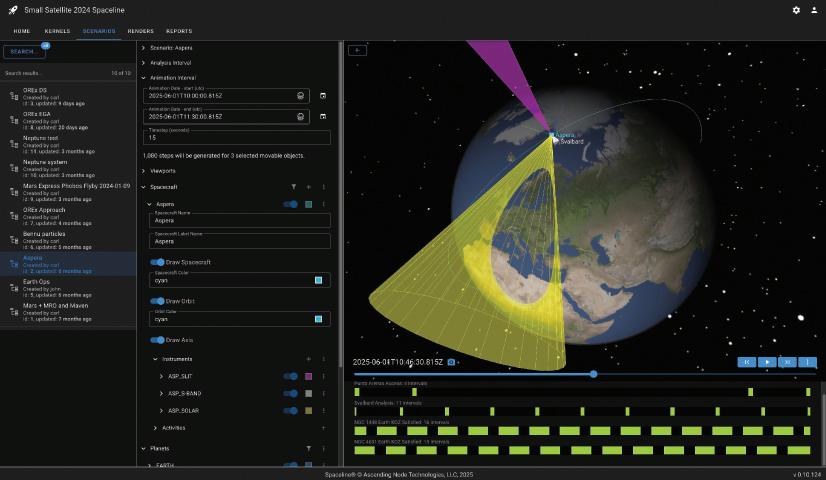Collapse the Animation Interval section
The image size is (826, 480).
143,78
